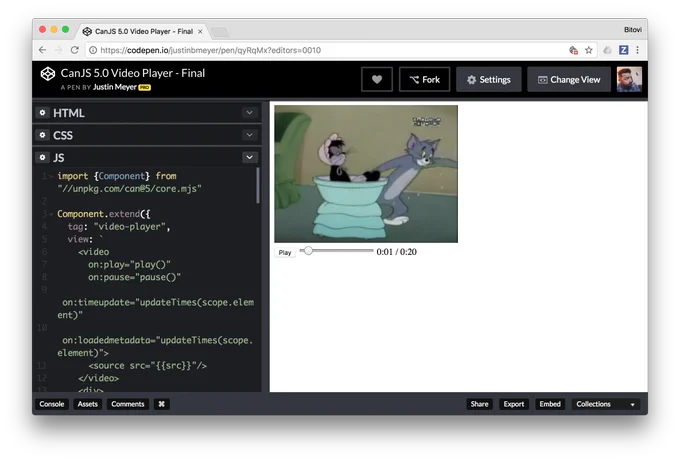Click the cloud extension icon
Viewport: 680px width, 461px height.
point(608,50)
